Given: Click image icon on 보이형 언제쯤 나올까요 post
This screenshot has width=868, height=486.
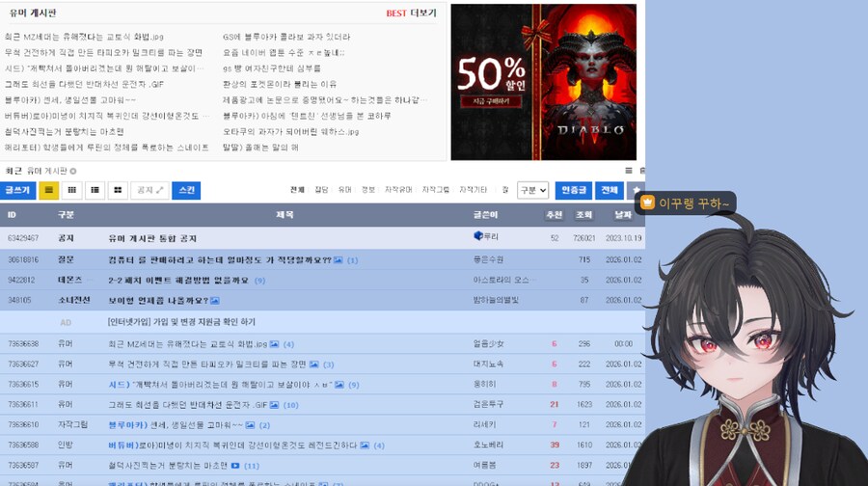Looking at the screenshot, I should [x=215, y=301].
